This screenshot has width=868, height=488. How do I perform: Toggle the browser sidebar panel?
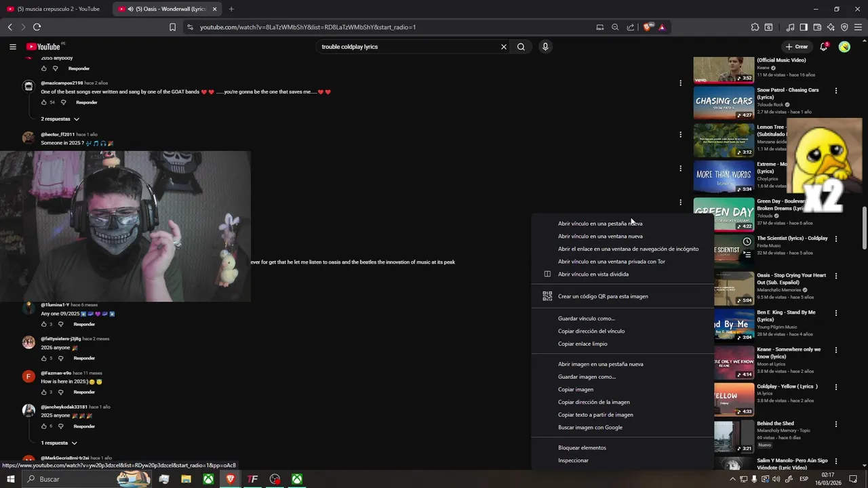point(804,27)
